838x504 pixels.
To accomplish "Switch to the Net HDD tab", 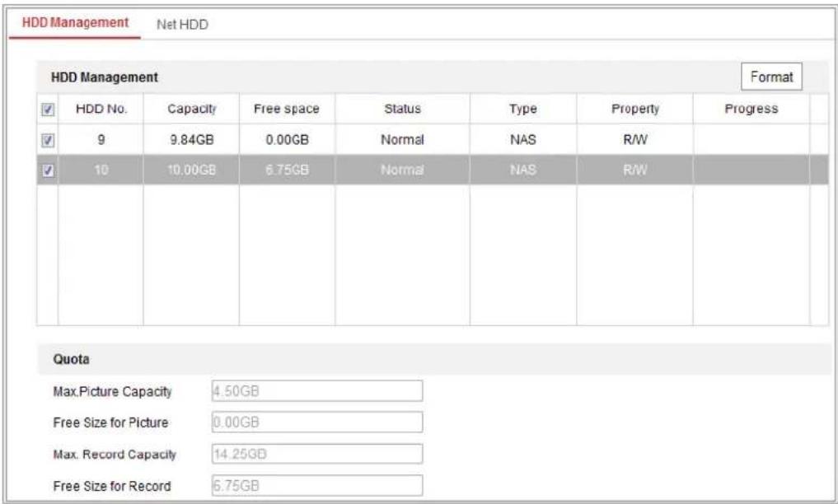I will click(x=182, y=25).
